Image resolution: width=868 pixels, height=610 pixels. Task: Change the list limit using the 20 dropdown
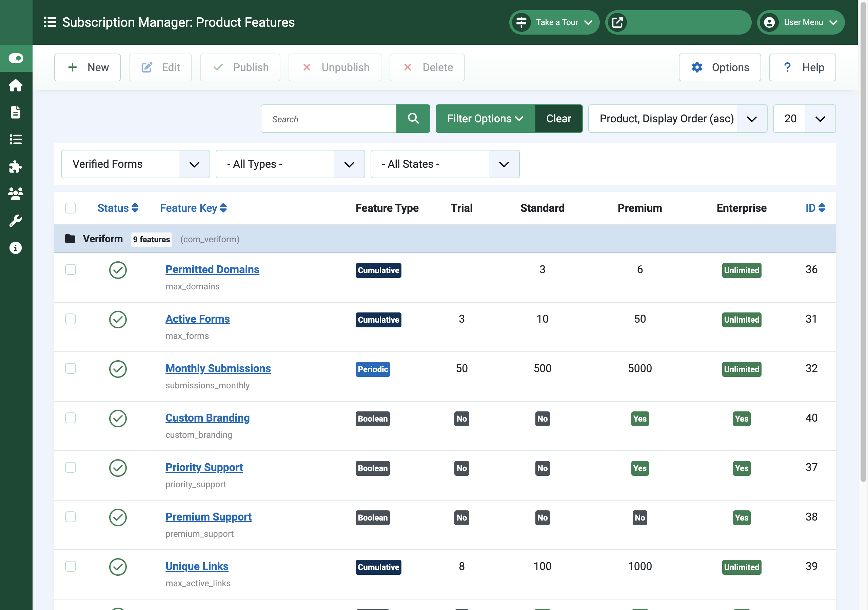click(804, 118)
